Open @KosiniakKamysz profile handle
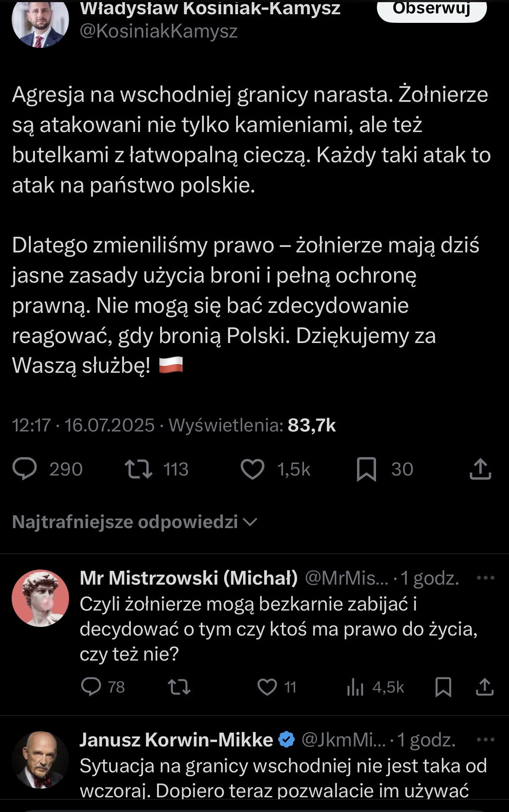This screenshot has width=509, height=812. coord(159,31)
